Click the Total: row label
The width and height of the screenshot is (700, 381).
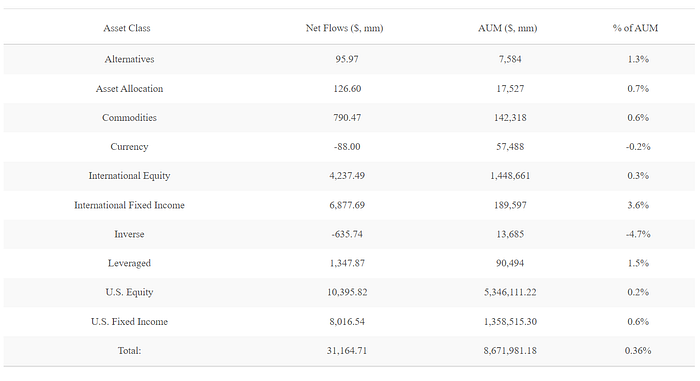[x=129, y=351]
